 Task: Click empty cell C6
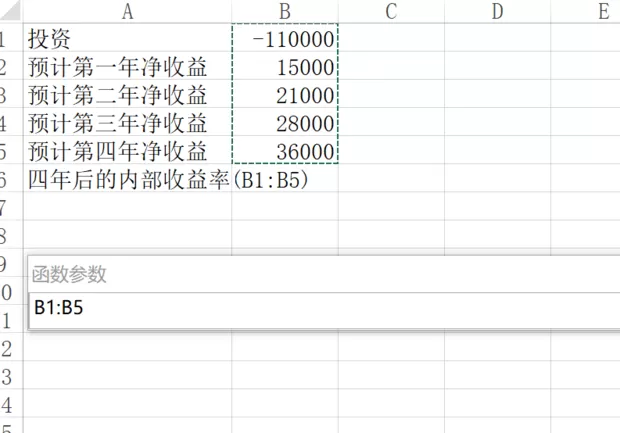[x=391, y=178]
